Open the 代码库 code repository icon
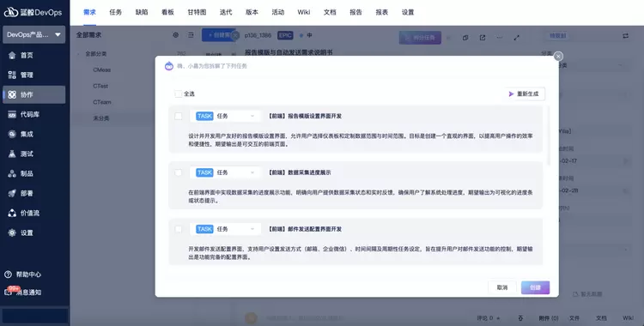 click(x=12, y=114)
